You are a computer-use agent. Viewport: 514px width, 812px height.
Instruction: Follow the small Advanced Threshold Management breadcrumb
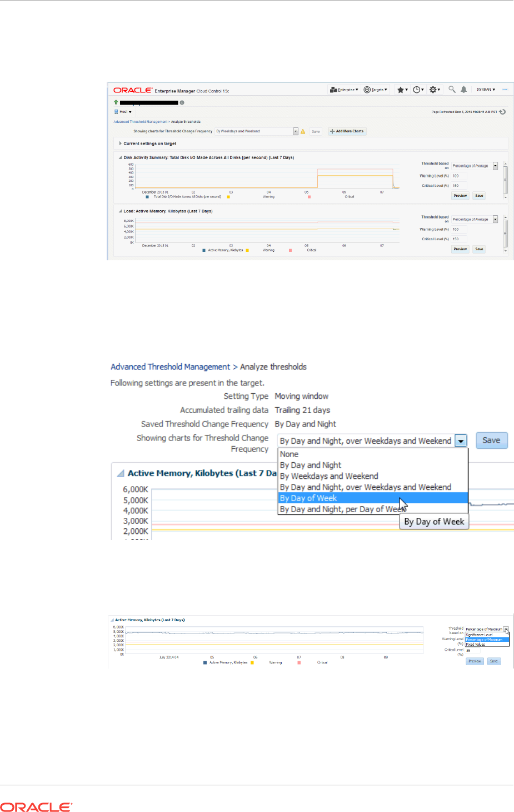(140, 122)
